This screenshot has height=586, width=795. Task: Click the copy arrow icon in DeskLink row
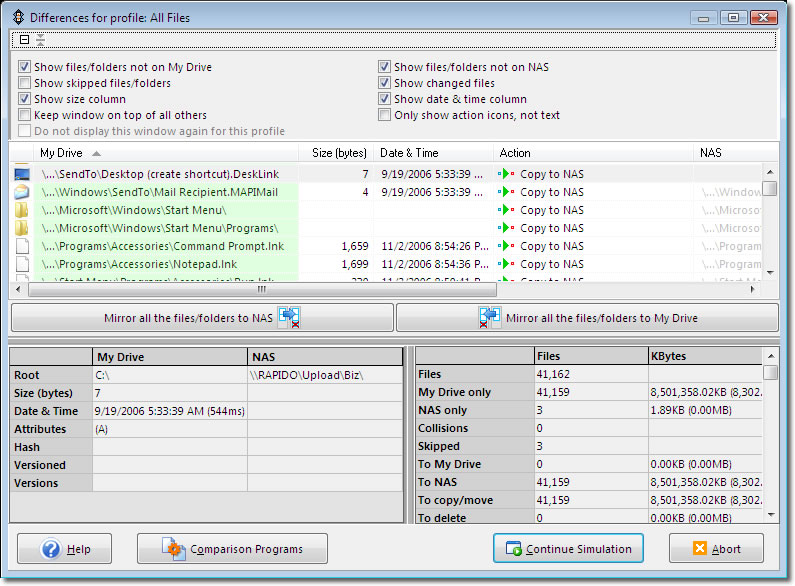click(x=506, y=174)
